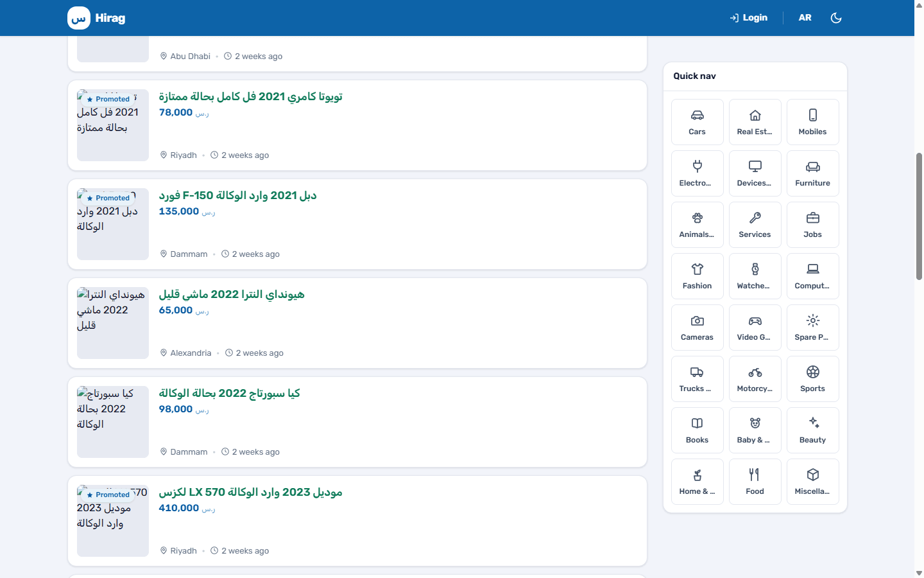Open the Hyundai Elantra 2022 listing title
The image size is (924, 578).
(x=232, y=294)
